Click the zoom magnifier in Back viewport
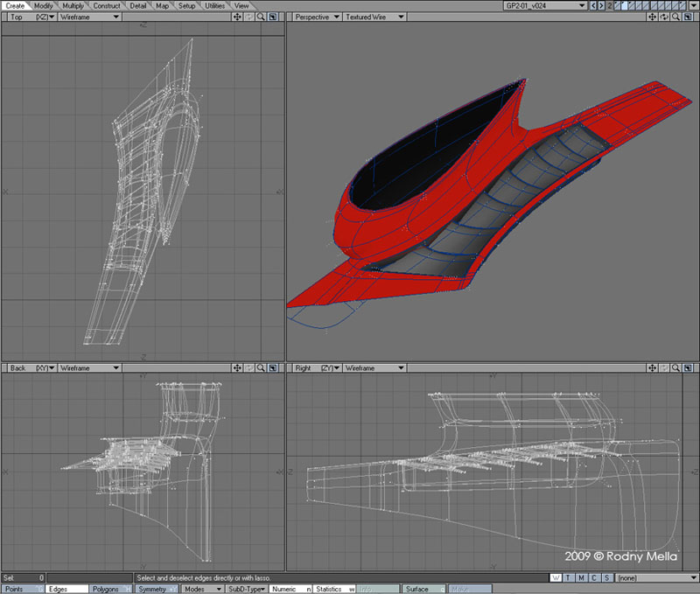The image size is (700, 594). click(261, 368)
